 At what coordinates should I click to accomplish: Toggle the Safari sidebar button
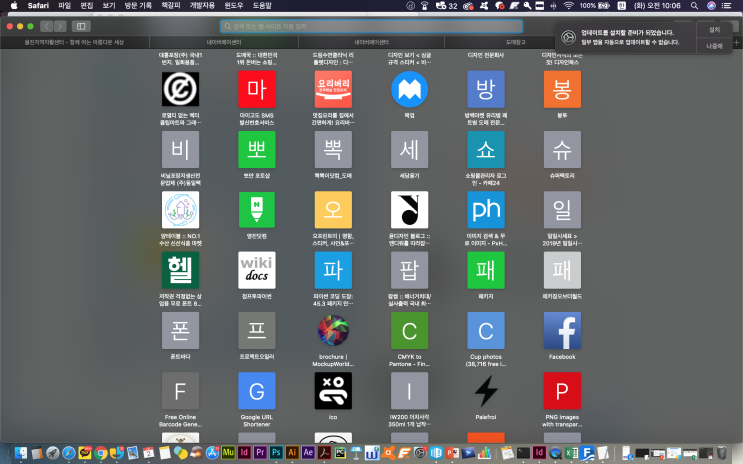81,26
